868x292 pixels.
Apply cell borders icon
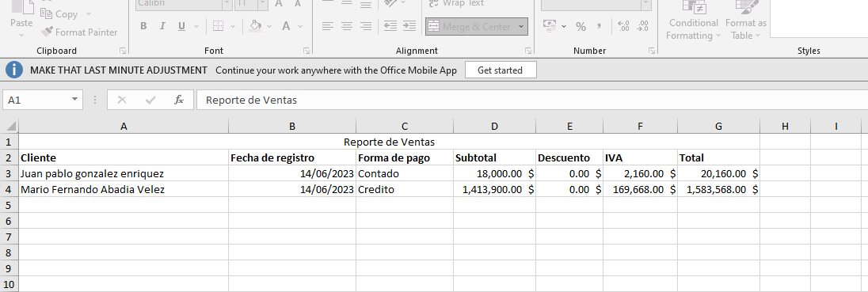tap(218, 26)
